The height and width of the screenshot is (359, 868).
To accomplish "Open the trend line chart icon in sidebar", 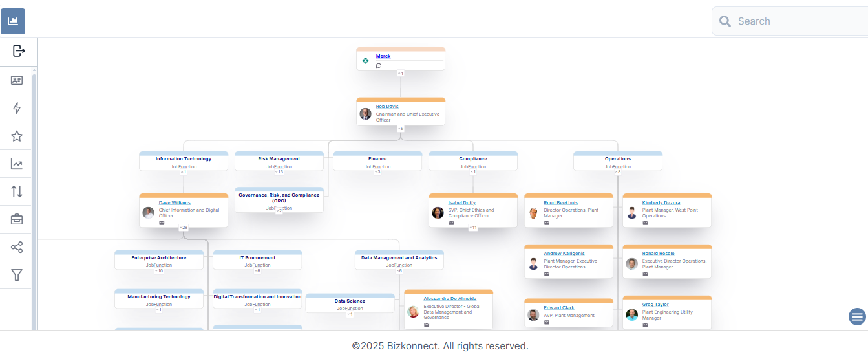I will pos(17,164).
